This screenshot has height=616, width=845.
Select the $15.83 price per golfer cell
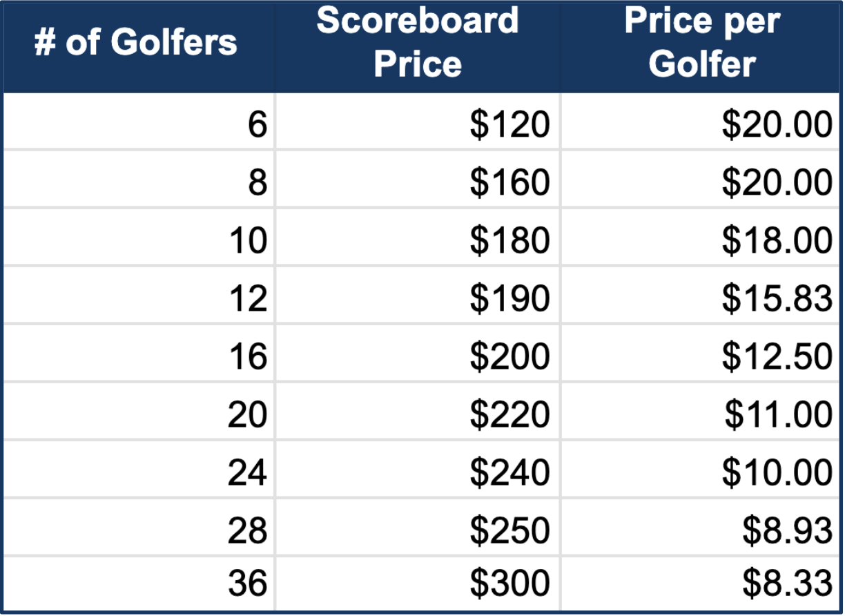coord(777,299)
